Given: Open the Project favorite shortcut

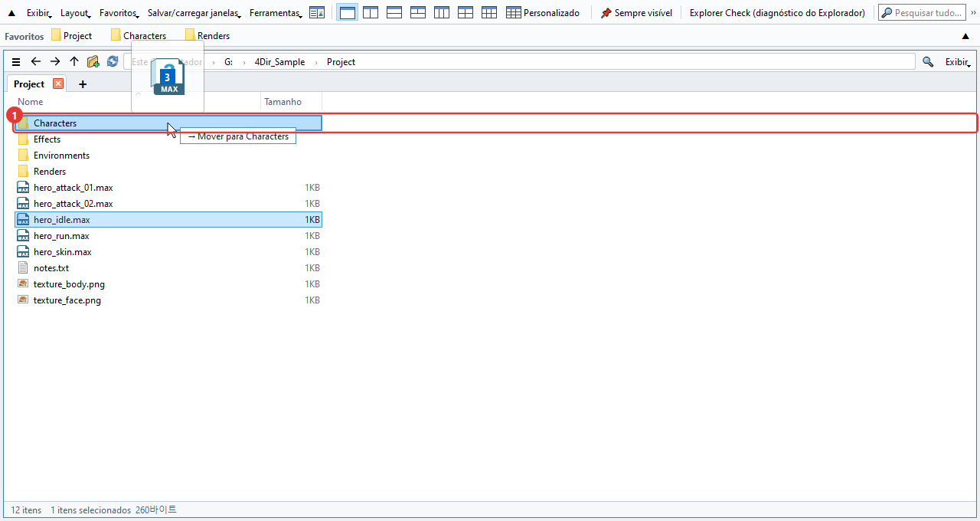Looking at the screenshot, I should [71, 36].
